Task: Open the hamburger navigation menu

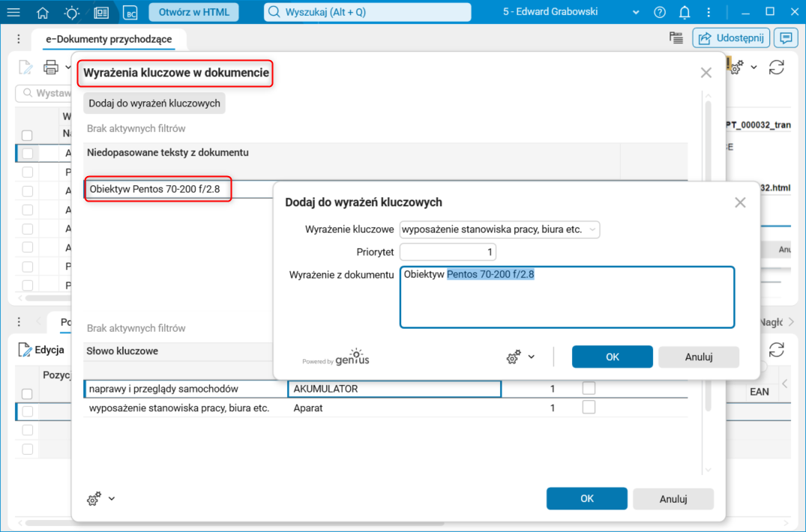Action: point(14,12)
